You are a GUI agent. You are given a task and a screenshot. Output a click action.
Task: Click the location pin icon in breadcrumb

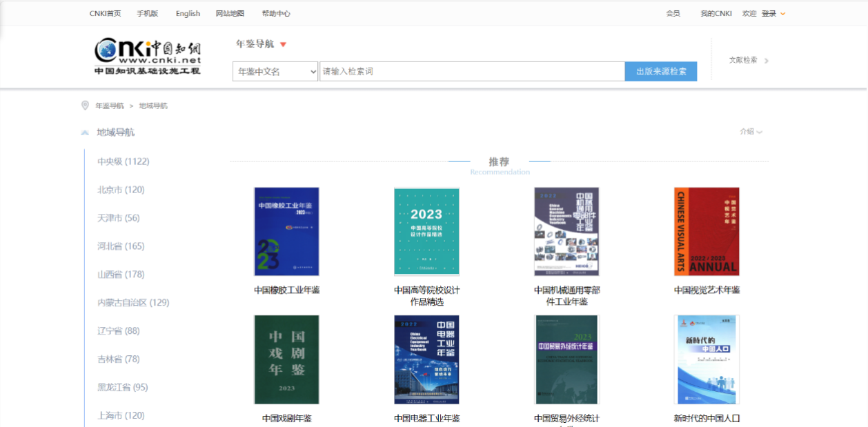[86, 106]
